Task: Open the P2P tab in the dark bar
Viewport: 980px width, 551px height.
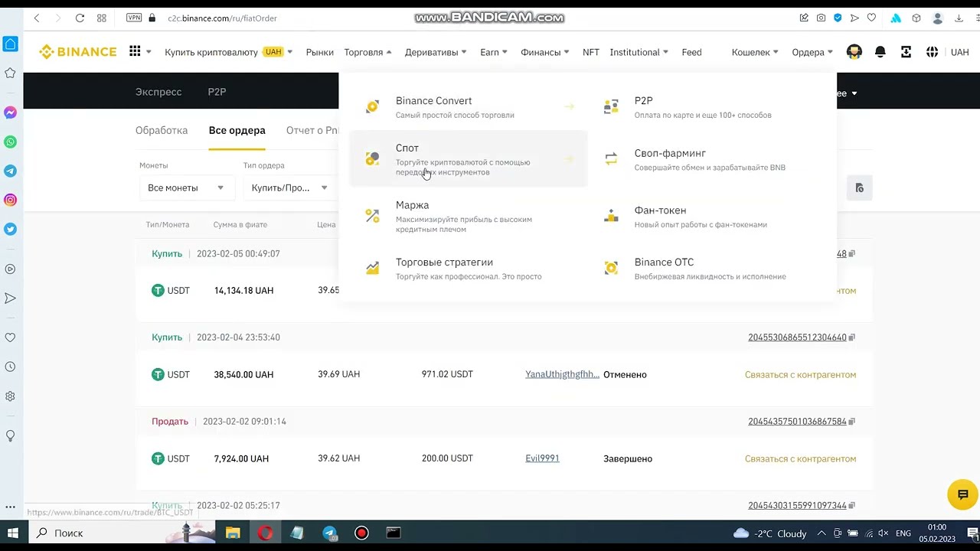Action: click(217, 92)
